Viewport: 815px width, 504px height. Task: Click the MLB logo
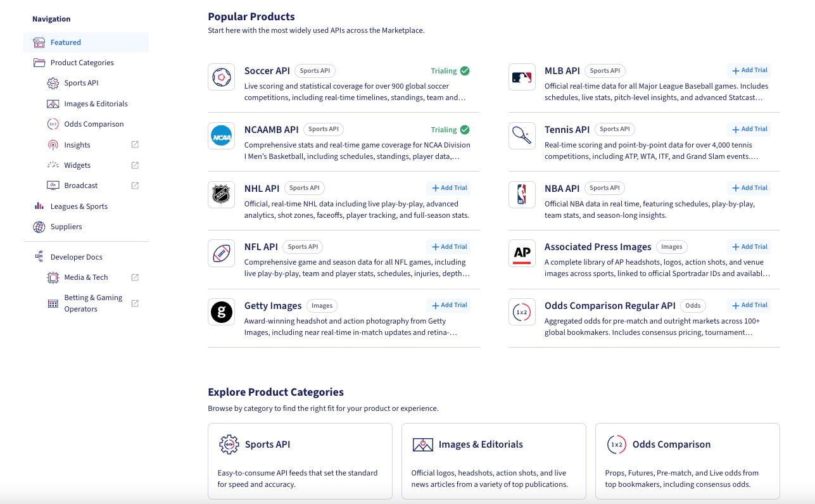(x=522, y=77)
